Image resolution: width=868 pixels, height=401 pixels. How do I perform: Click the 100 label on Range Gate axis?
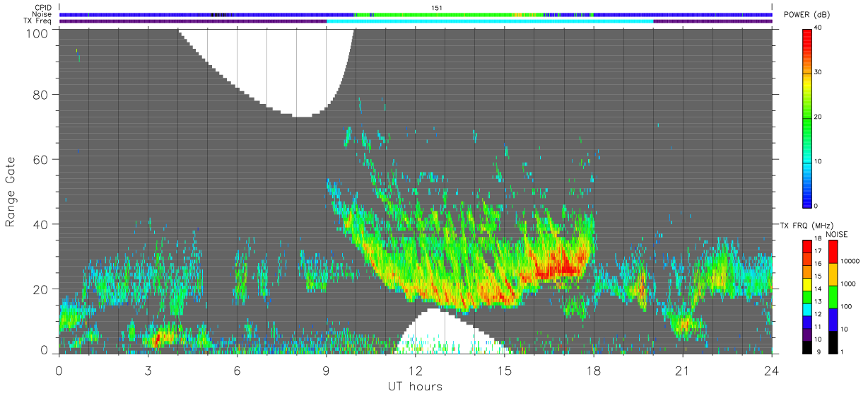[x=37, y=33]
